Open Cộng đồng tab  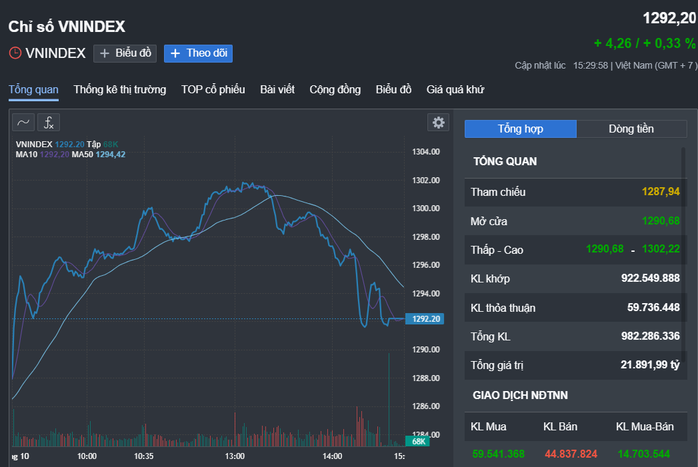pyautogui.click(x=335, y=89)
